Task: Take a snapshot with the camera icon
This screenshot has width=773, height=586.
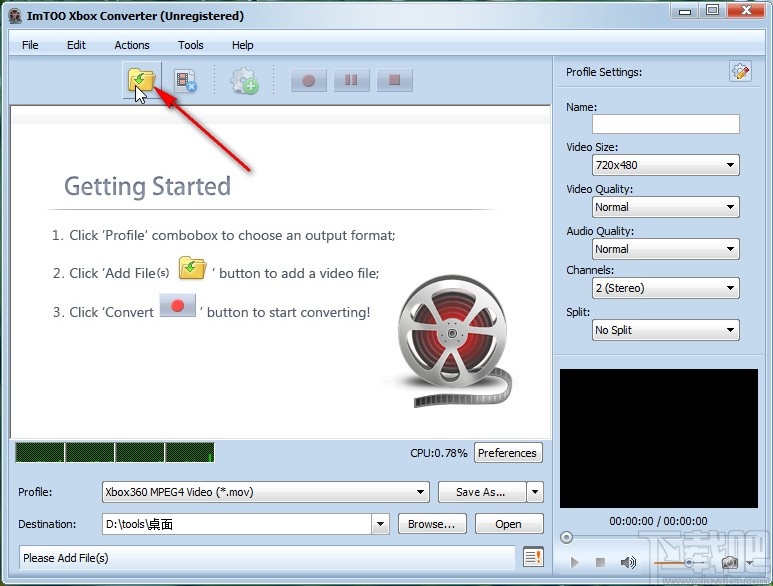Action: pyautogui.click(x=730, y=562)
